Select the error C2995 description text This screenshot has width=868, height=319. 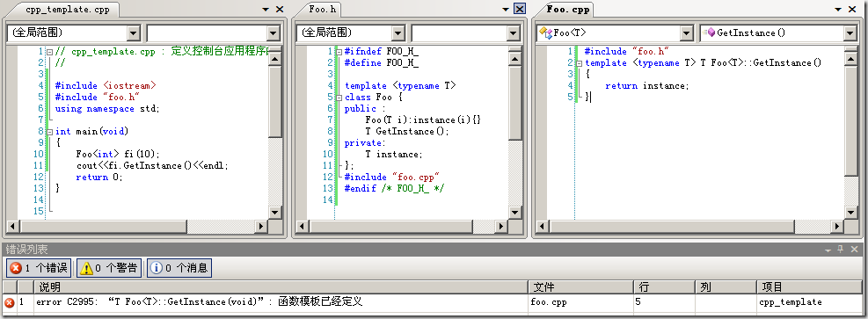point(199,302)
